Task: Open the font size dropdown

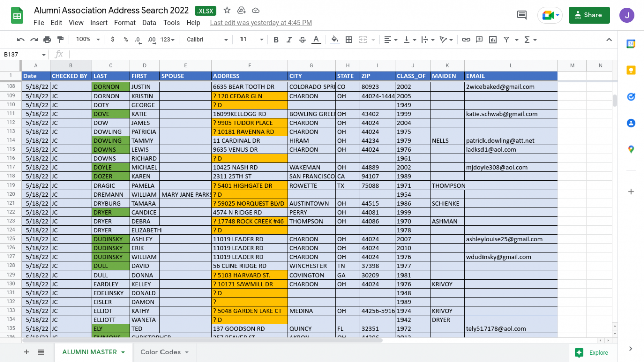Action: [252, 40]
